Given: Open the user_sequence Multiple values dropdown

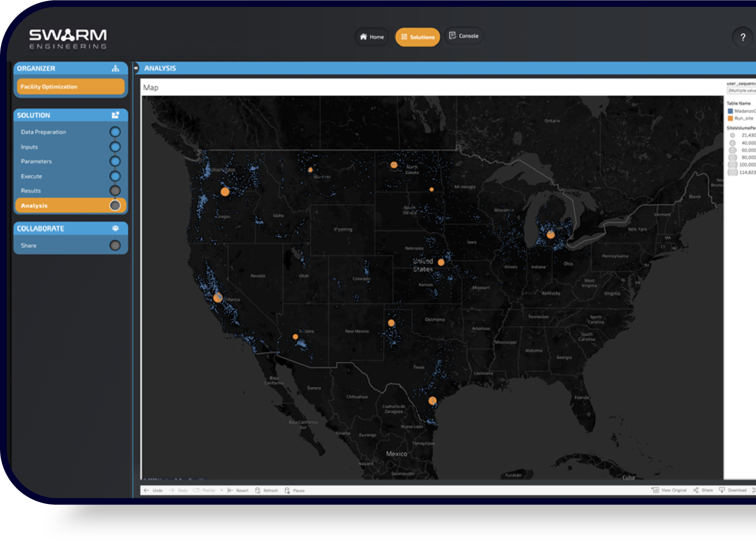Looking at the screenshot, I should pos(741,90).
